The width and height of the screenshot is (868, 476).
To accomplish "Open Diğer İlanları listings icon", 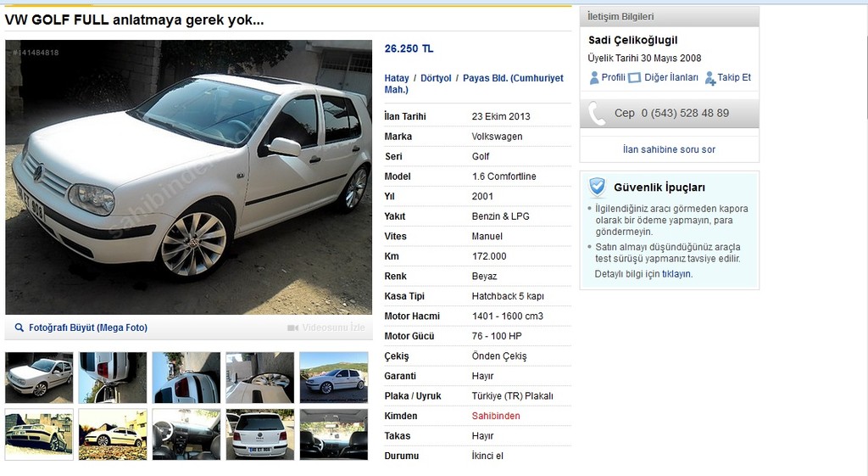I will pyautogui.click(x=634, y=78).
